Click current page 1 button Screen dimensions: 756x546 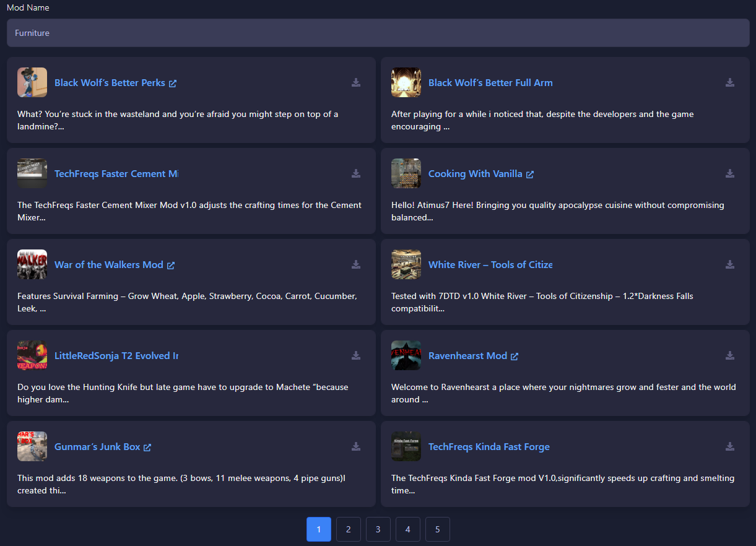click(319, 529)
